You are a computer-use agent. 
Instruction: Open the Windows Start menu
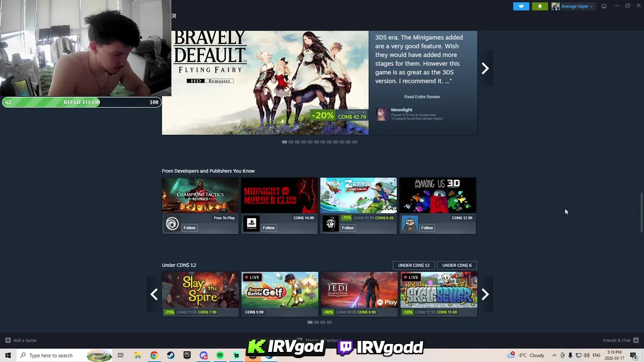click(x=8, y=355)
